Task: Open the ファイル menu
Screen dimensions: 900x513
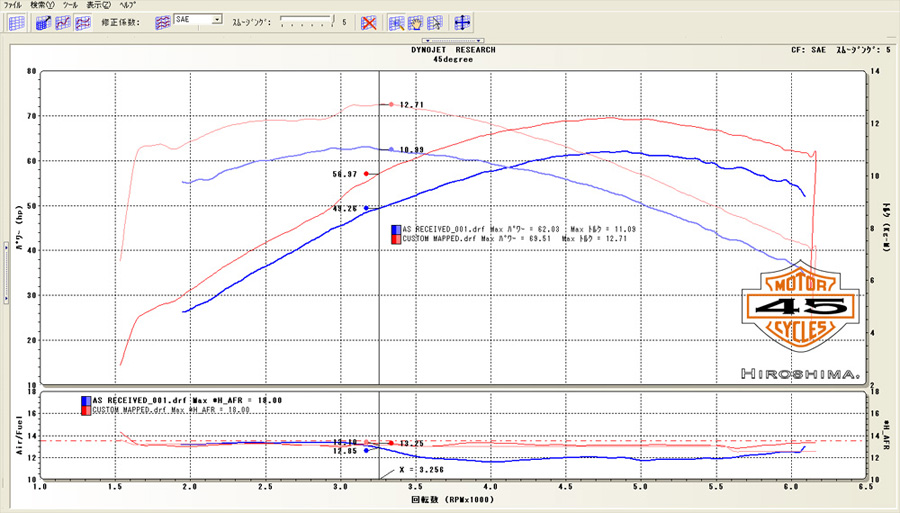Action: pyautogui.click(x=13, y=5)
